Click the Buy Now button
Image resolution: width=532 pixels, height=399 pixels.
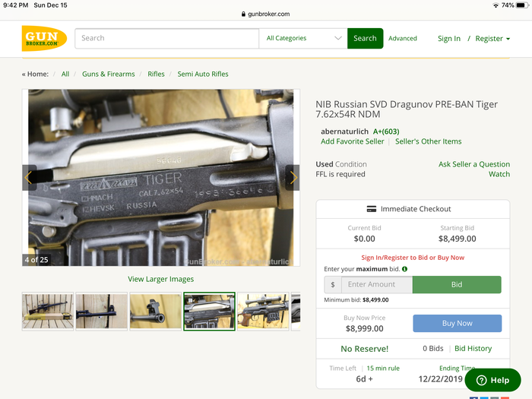(457, 323)
